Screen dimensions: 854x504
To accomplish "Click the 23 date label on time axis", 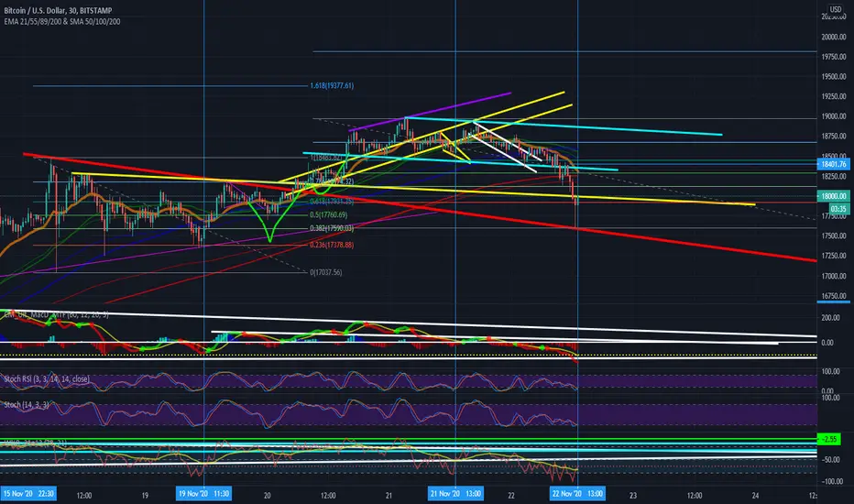I will (x=633, y=495).
